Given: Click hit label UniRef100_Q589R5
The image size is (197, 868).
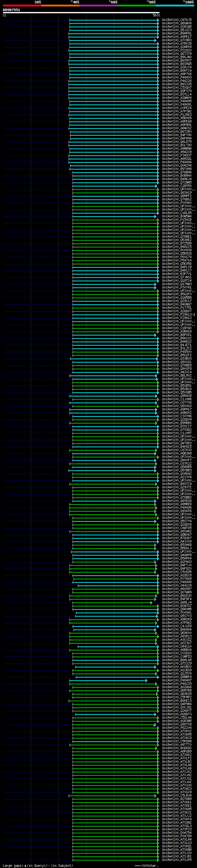Looking at the screenshot, I should tap(177, 467).
